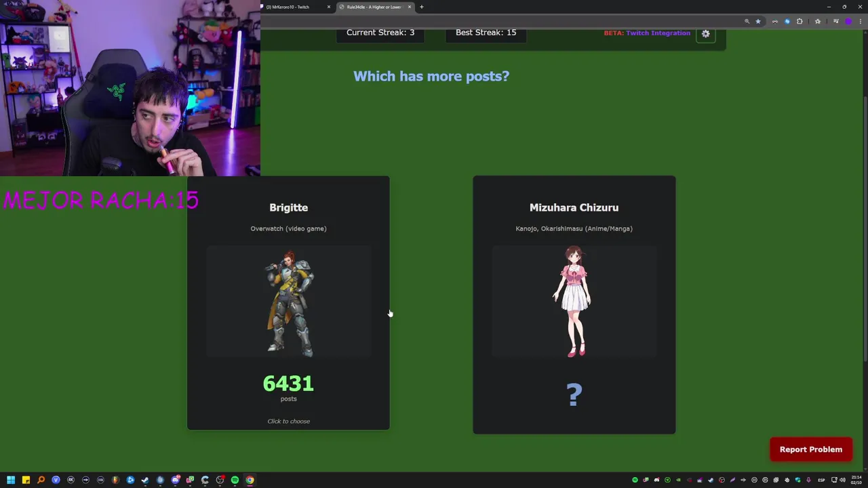
Task: Click the 6431 posts count
Action: 288,384
